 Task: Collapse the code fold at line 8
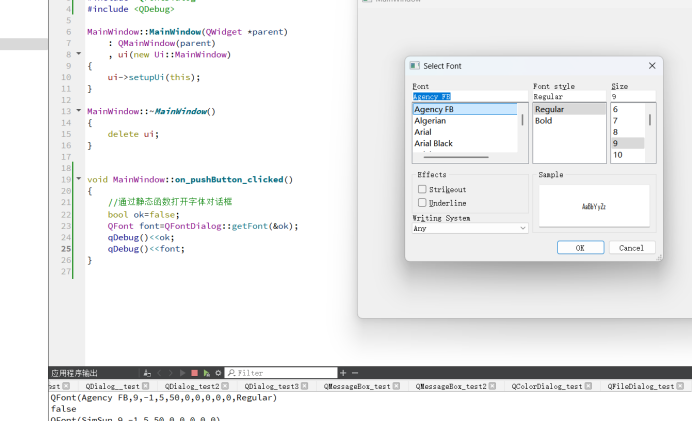click(79, 54)
